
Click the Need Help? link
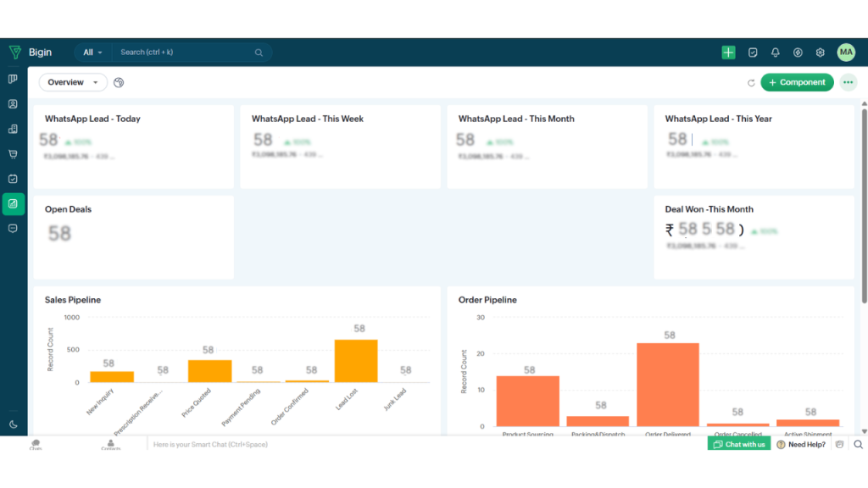tap(801, 444)
